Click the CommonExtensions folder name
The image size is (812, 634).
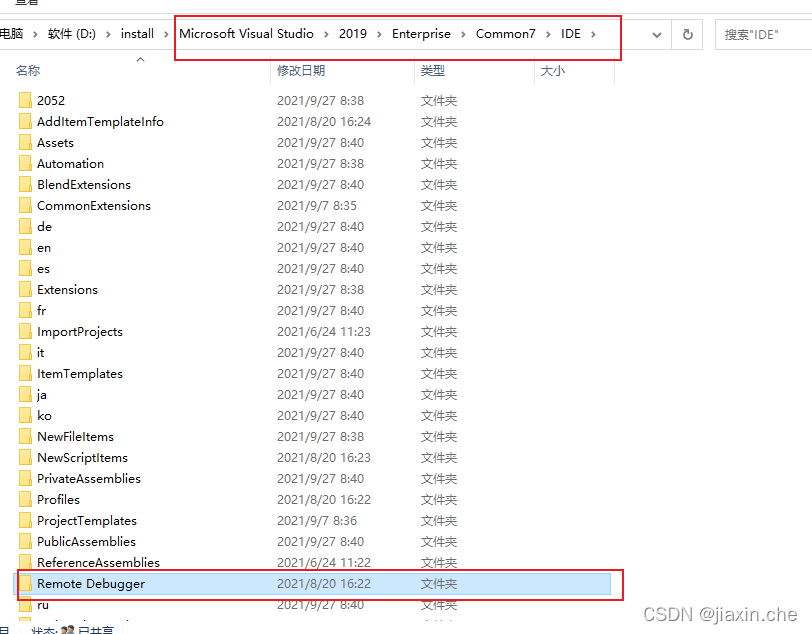tap(94, 206)
